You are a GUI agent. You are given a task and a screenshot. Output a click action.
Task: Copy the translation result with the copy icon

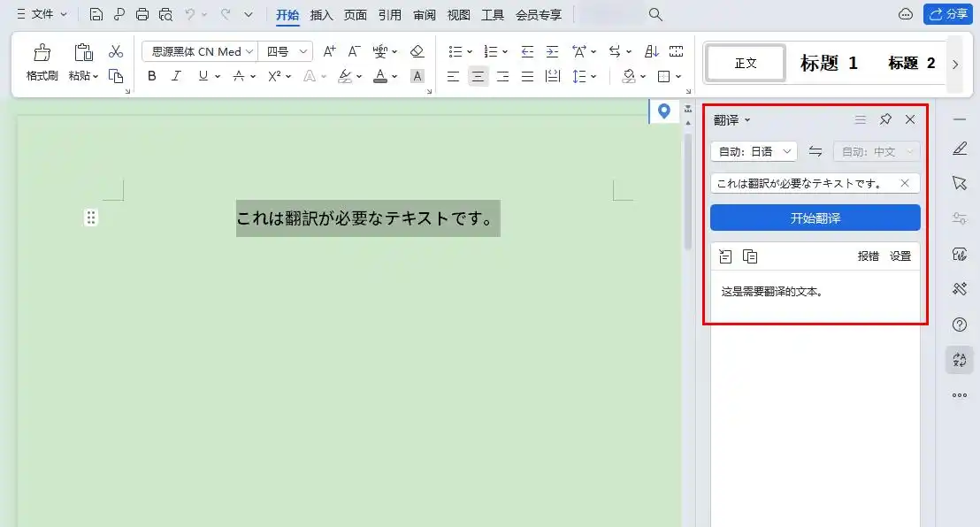click(x=750, y=256)
